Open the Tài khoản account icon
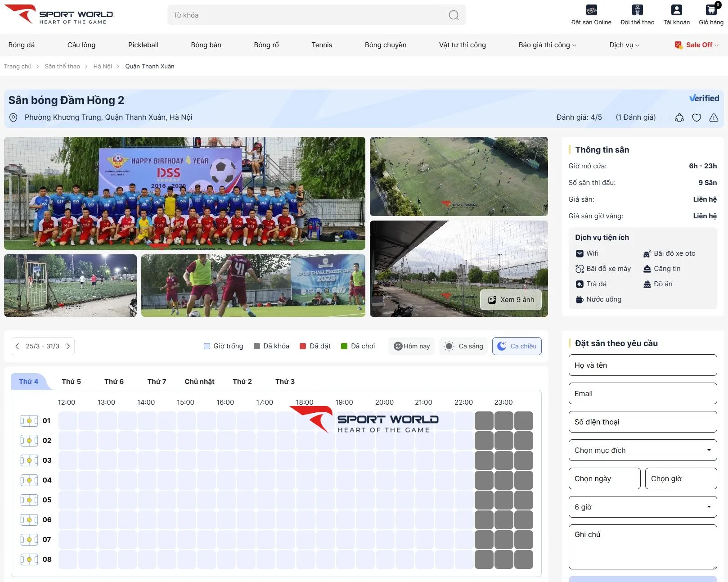The height and width of the screenshot is (582, 728). coord(676,10)
